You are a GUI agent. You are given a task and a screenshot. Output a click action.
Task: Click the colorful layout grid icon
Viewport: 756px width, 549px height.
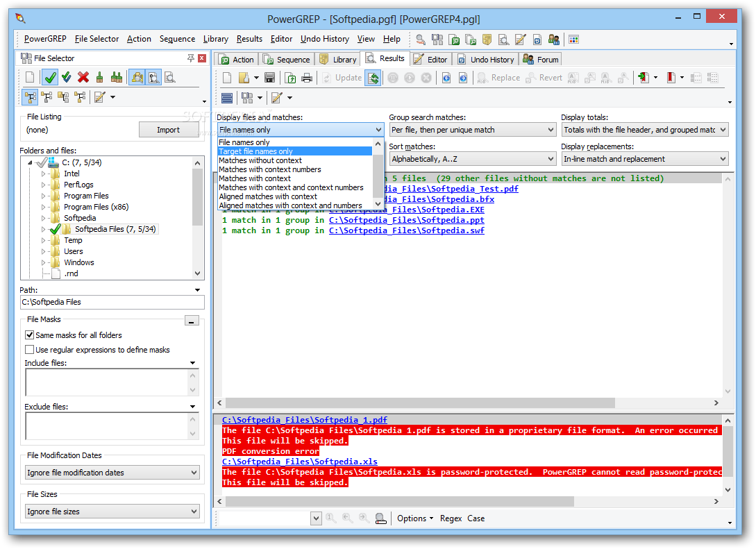573,40
